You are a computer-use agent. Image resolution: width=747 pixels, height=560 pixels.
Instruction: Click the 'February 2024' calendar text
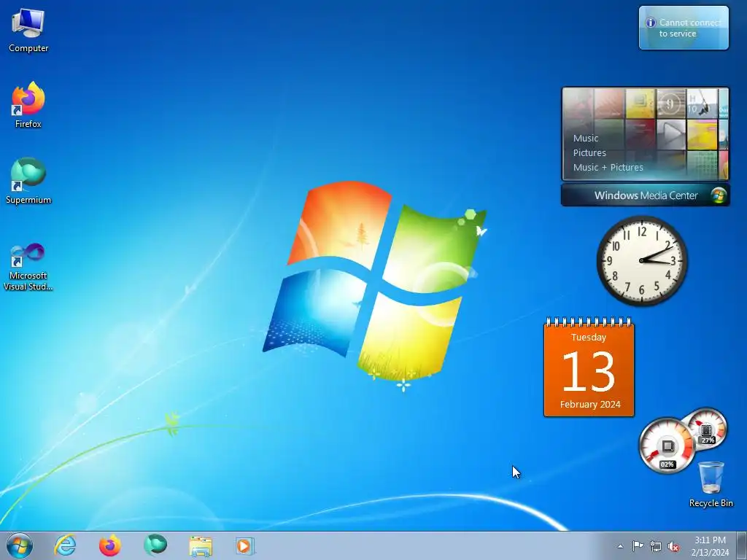click(589, 404)
